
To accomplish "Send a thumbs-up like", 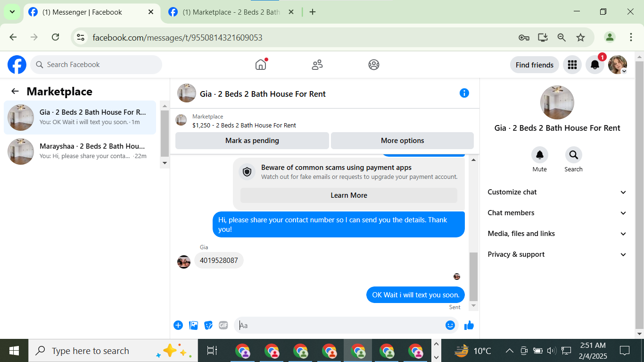I will [469, 325].
